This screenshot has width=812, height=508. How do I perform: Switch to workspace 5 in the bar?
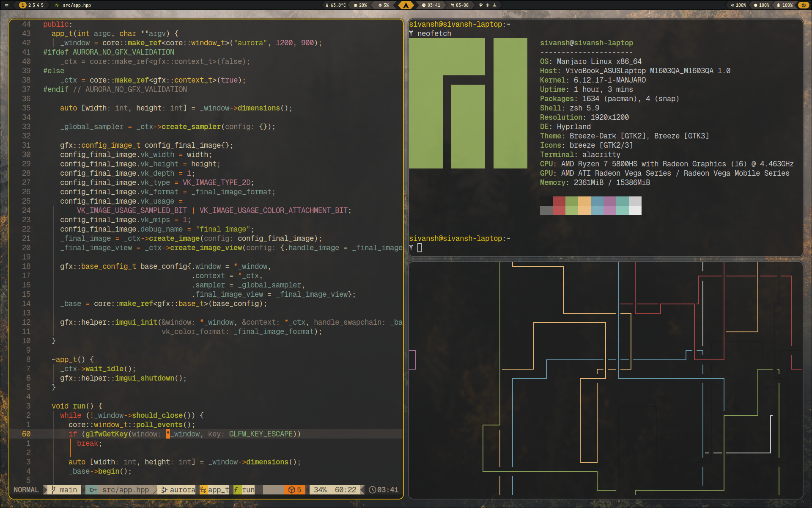pos(42,5)
